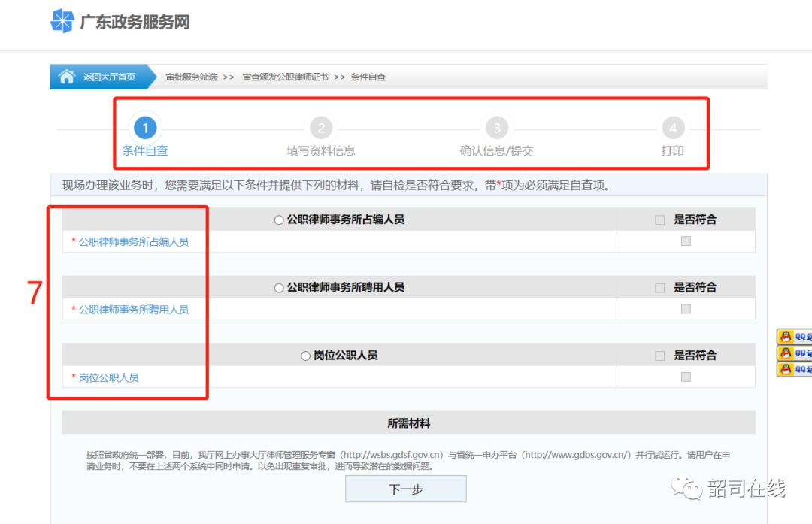Image resolution: width=812 pixels, height=524 pixels.
Task: Click the 填写资料信息 step label
Action: (x=321, y=150)
